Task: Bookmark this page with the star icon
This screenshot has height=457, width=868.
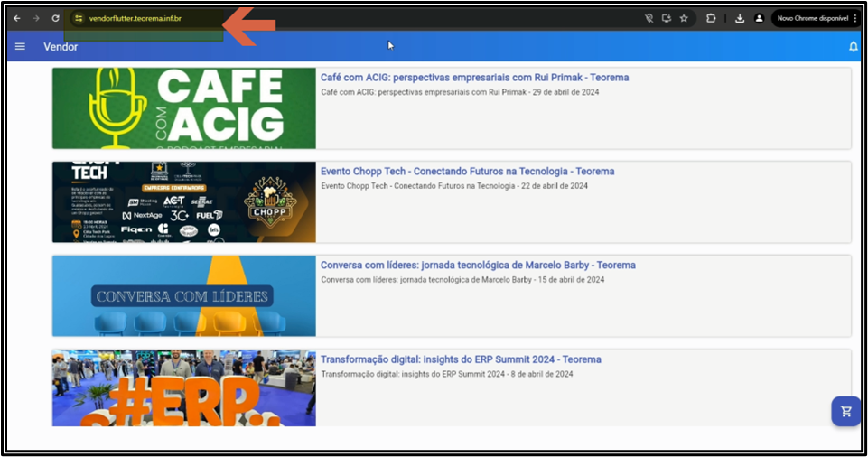Action: pos(684,18)
